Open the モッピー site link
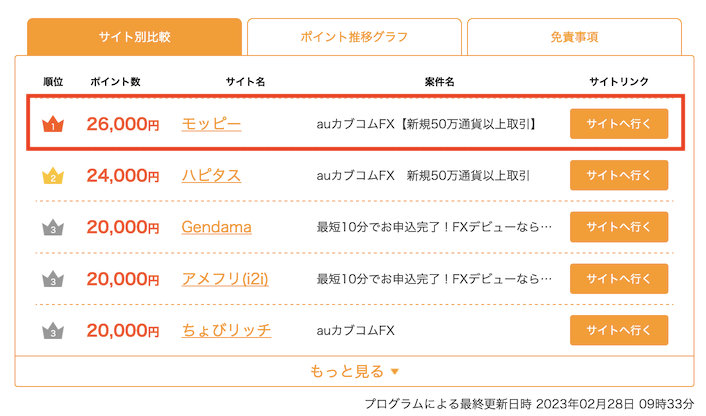Screen dimensions: 706x416 tap(211, 124)
